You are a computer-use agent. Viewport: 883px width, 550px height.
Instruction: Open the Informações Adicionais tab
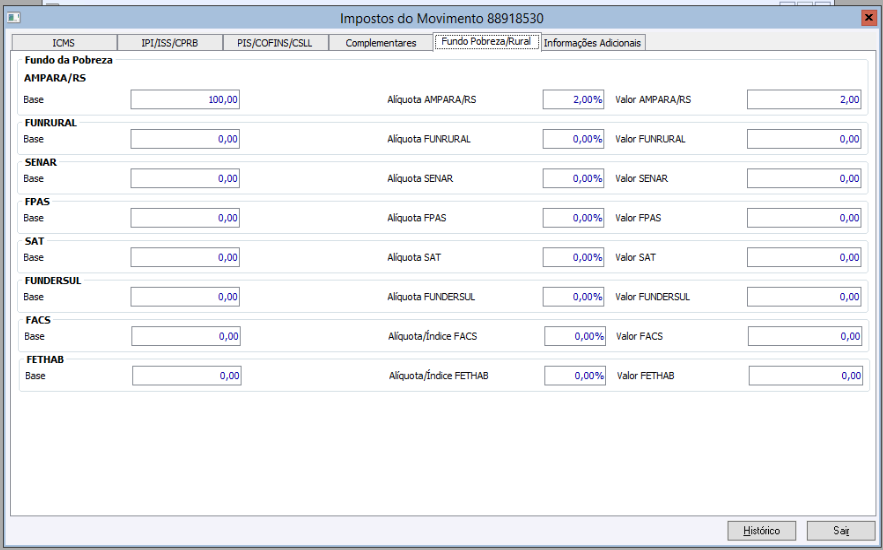(x=592, y=43)
